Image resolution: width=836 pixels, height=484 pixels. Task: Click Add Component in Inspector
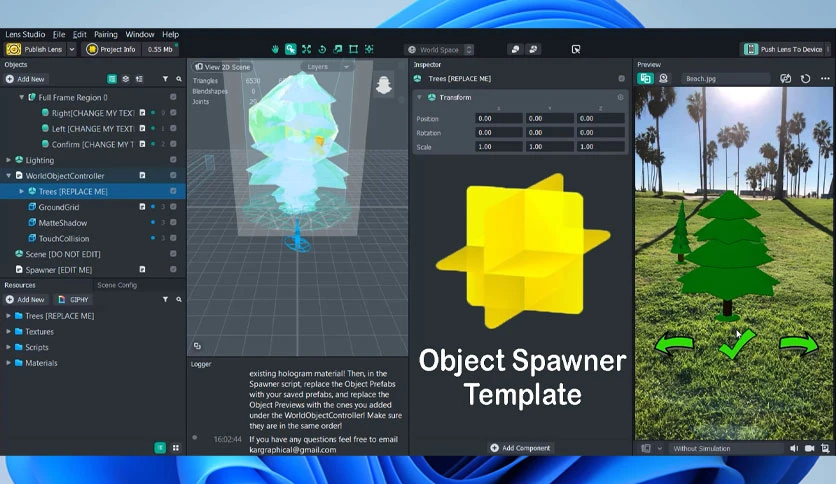tap(520, 448)
